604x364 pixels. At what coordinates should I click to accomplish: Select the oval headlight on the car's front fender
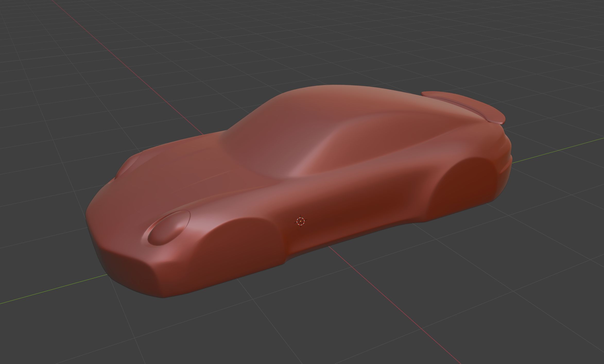point(169,228)
